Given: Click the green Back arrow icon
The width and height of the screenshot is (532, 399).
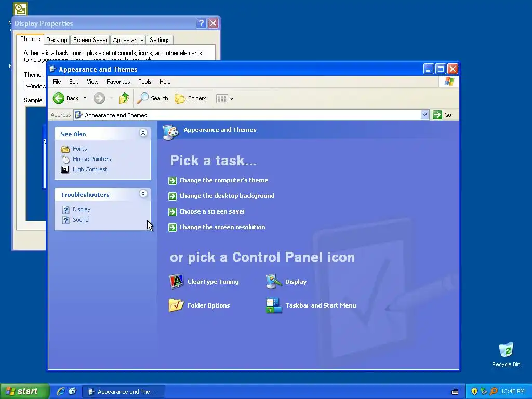Looking at the screenshot, I should coord(59,98).
